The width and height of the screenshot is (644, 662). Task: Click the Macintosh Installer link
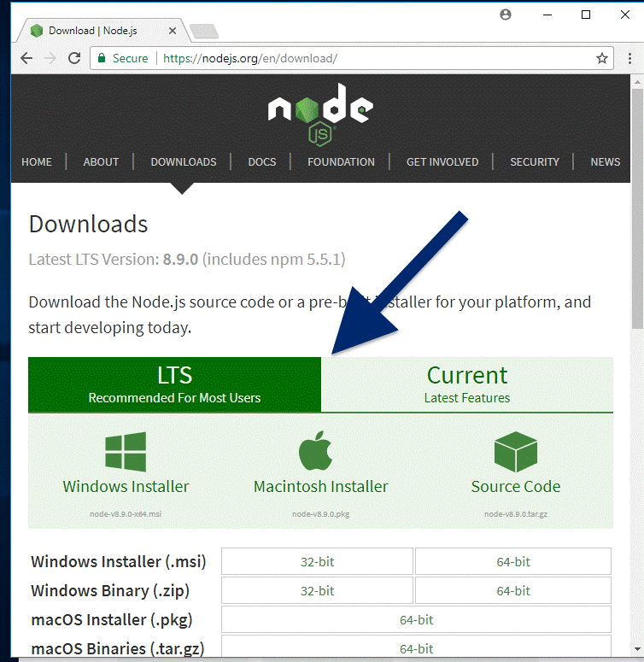tap(321, 487)
